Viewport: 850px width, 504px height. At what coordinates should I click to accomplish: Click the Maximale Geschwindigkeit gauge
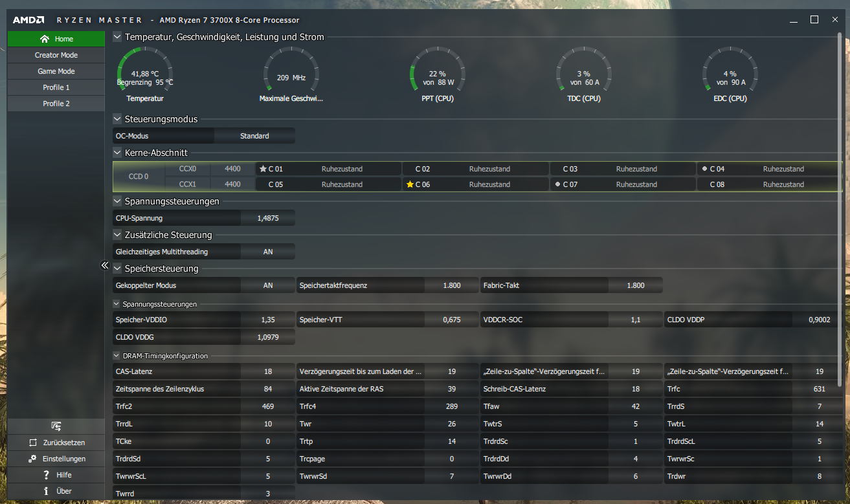[x=291, y=74]
